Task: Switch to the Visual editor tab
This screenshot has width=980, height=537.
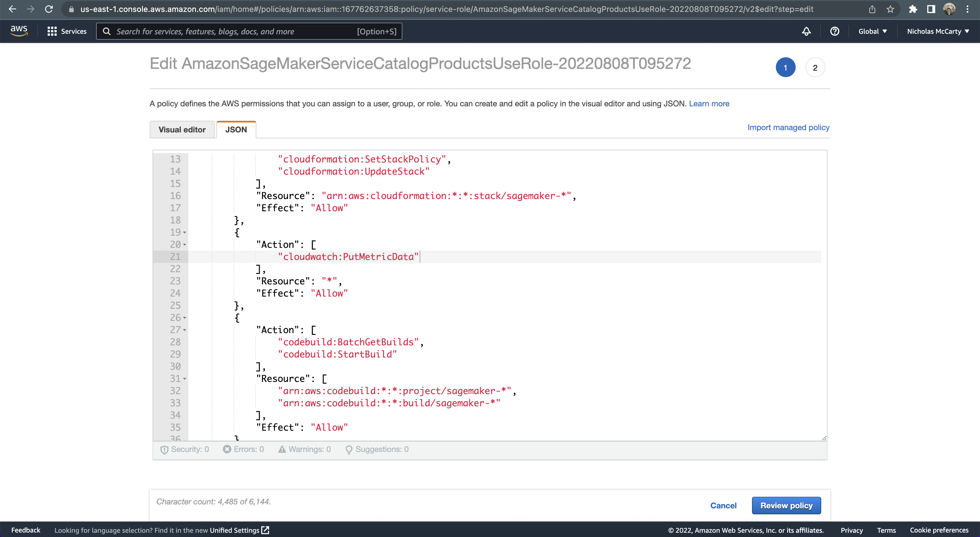Action: 182,130
